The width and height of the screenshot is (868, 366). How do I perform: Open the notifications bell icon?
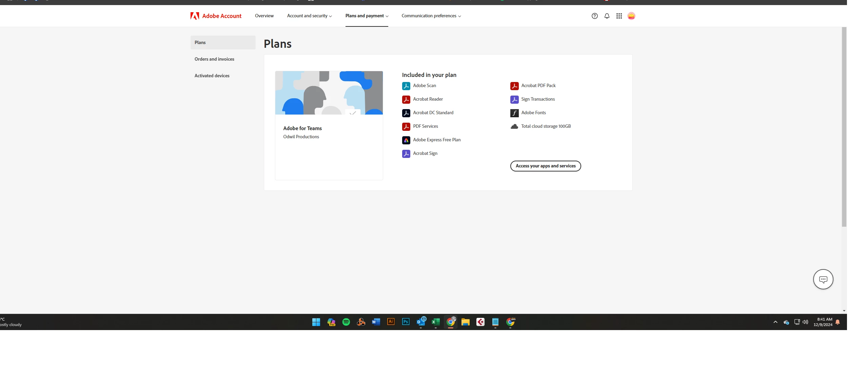607,16
